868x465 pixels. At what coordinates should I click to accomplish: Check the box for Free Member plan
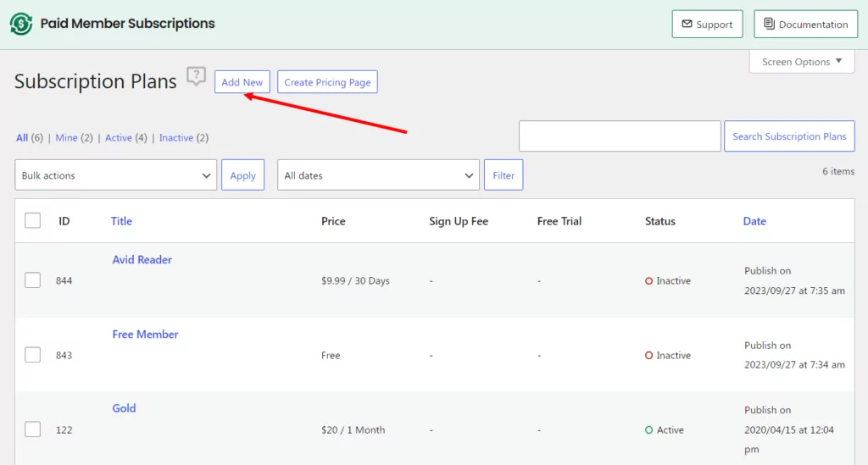pyautogui.click(x=33, y=355)
